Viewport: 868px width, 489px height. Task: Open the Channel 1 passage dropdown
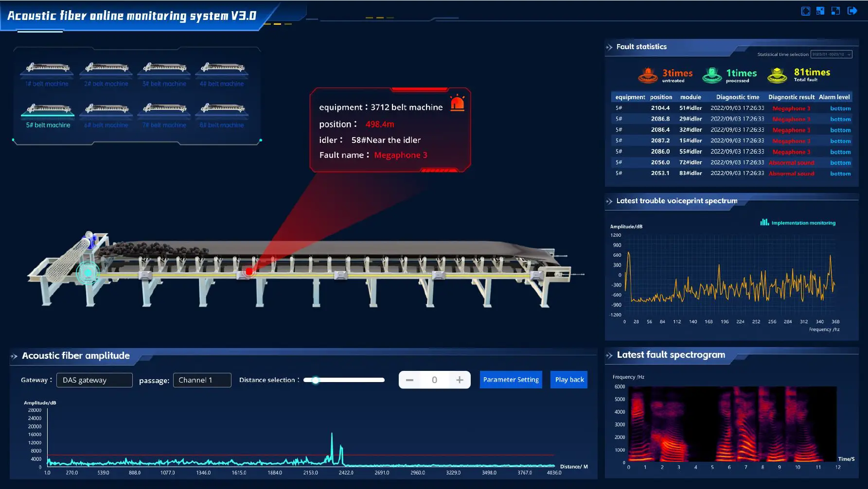click(202, 380)
